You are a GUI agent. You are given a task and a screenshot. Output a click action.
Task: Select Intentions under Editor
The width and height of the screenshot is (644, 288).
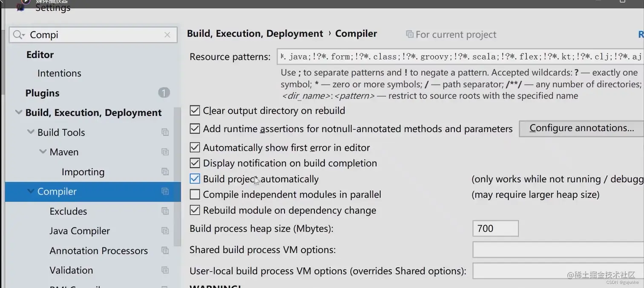pyautogui.click(x=59, y=73)
